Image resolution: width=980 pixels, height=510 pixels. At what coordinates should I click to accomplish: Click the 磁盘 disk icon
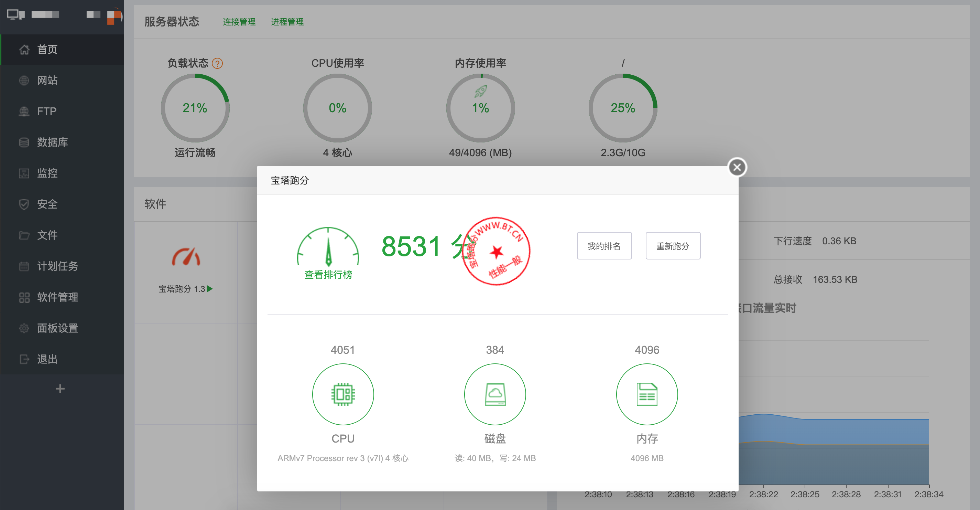click(494, 394)
